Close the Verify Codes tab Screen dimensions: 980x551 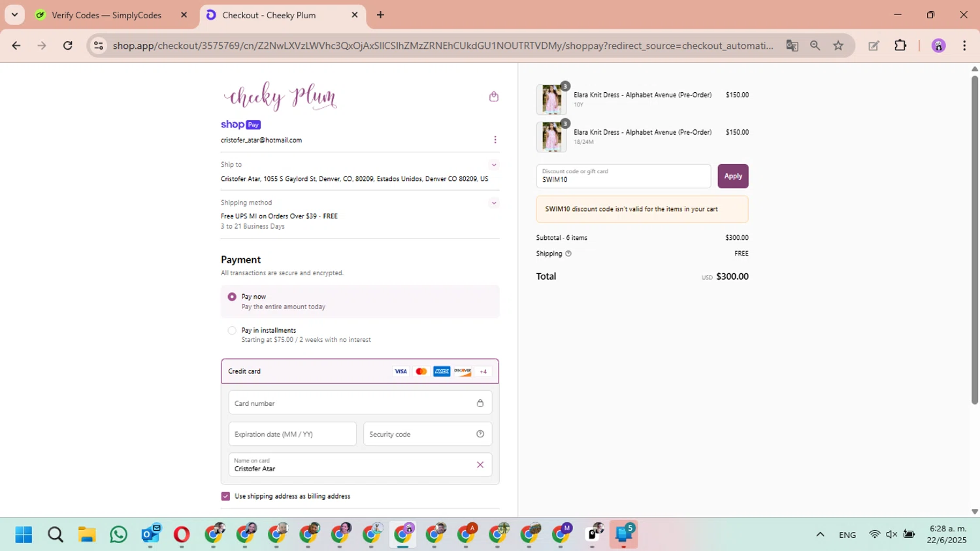pos(184,15)
